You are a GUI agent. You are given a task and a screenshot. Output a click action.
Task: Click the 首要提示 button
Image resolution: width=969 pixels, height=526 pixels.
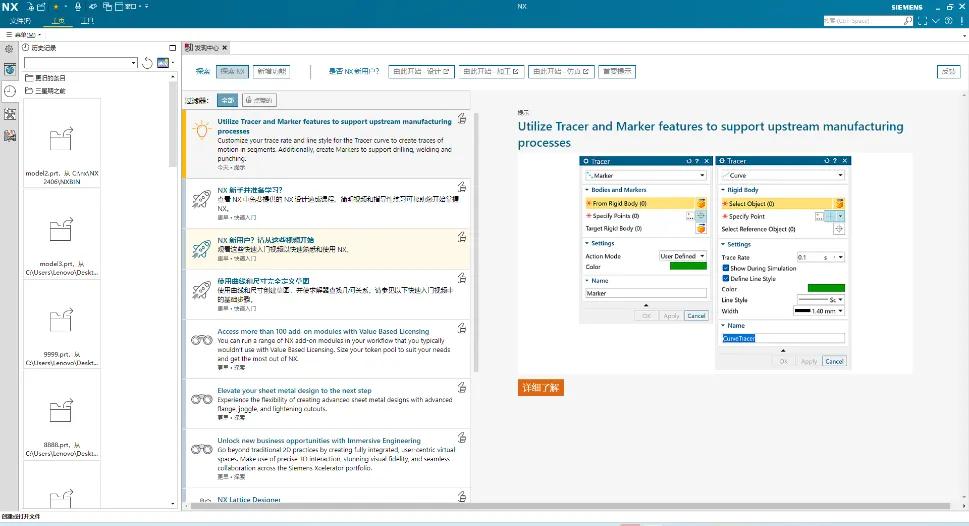tap(617, 72)
